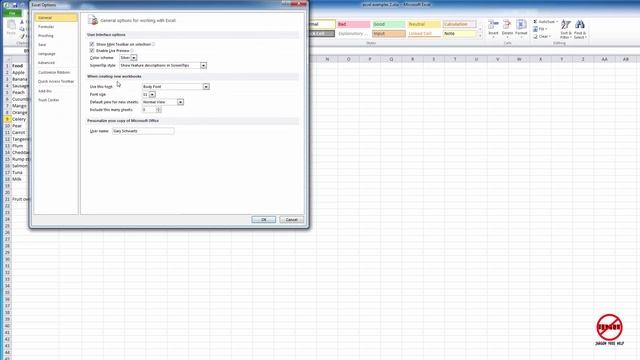Click the cell containing Celery

[x=20, y=119]
